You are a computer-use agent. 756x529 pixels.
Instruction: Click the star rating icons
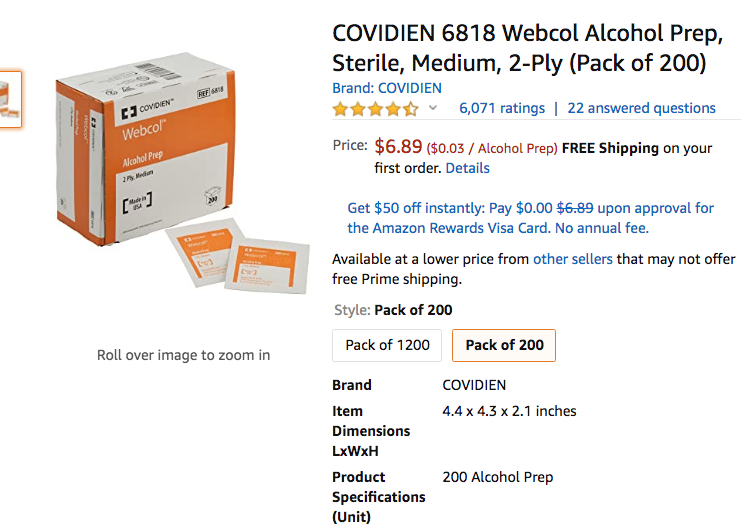[x=375, y=109]
